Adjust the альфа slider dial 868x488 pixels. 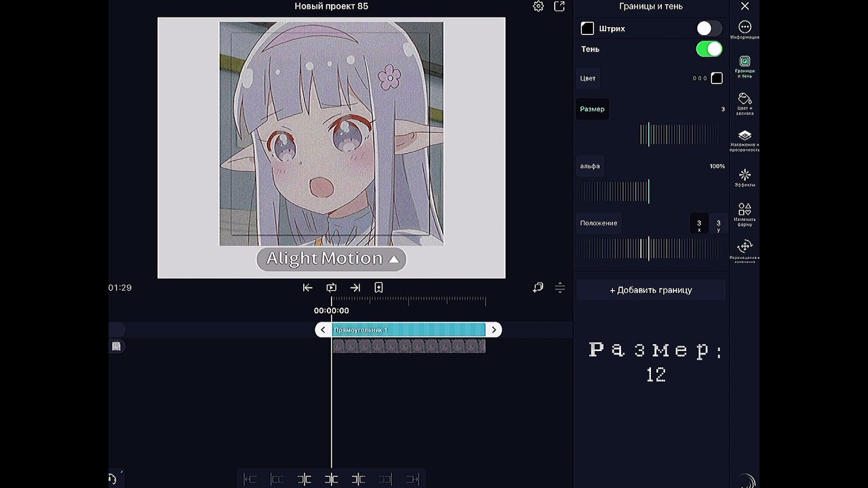[x=613, y=191]
